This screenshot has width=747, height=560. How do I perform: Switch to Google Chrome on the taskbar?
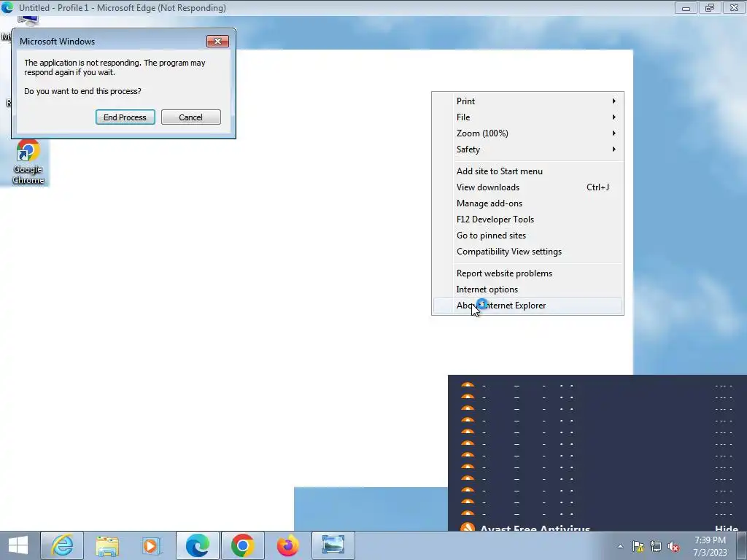pyautogui.click(x=242, y=545)
